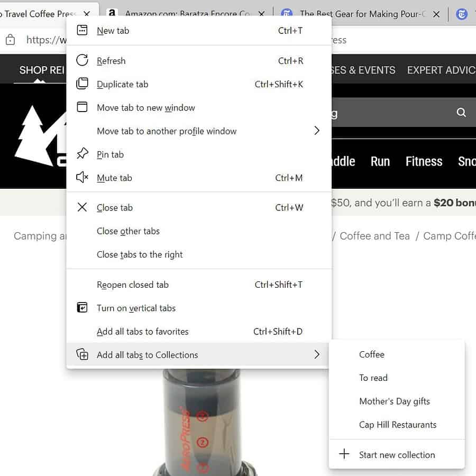Open a new tab via New tab icon
This screenshot has height=476, width=476.
coord(83,31)
